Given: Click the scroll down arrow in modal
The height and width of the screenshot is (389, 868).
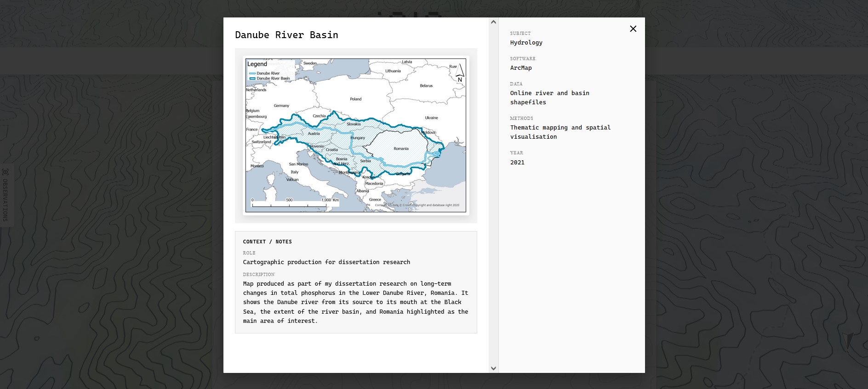Looking at the screenshot, I should (493, 368).
